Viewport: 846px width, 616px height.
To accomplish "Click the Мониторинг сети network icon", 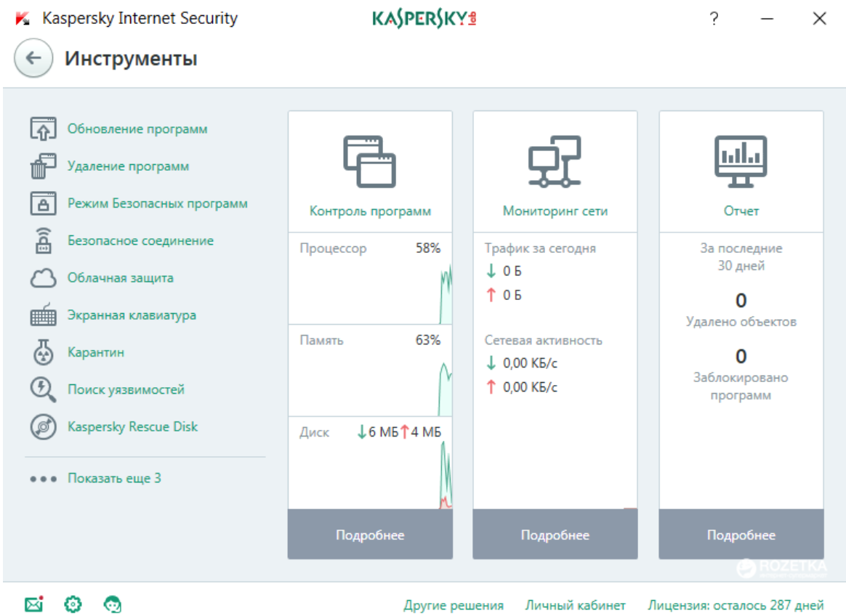I will click(x=555, y=161).
